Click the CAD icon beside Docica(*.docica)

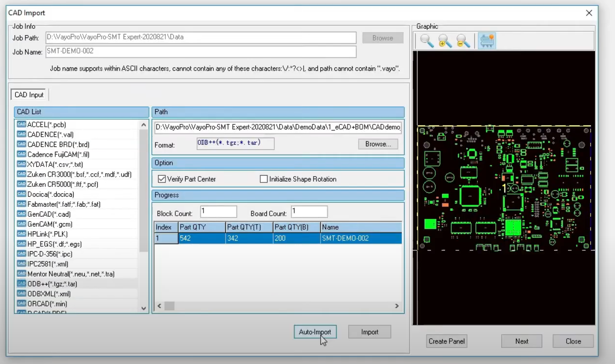pos(21,194)
